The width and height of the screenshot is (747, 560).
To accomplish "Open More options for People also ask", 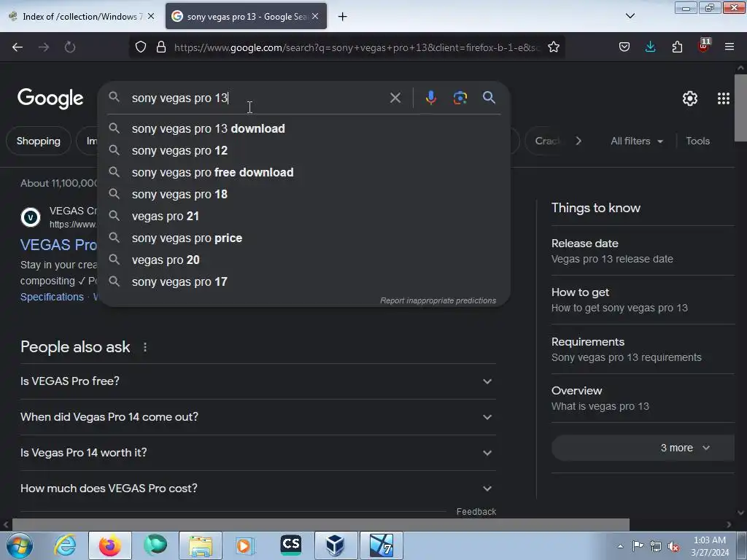I will (x=145, y=348).
